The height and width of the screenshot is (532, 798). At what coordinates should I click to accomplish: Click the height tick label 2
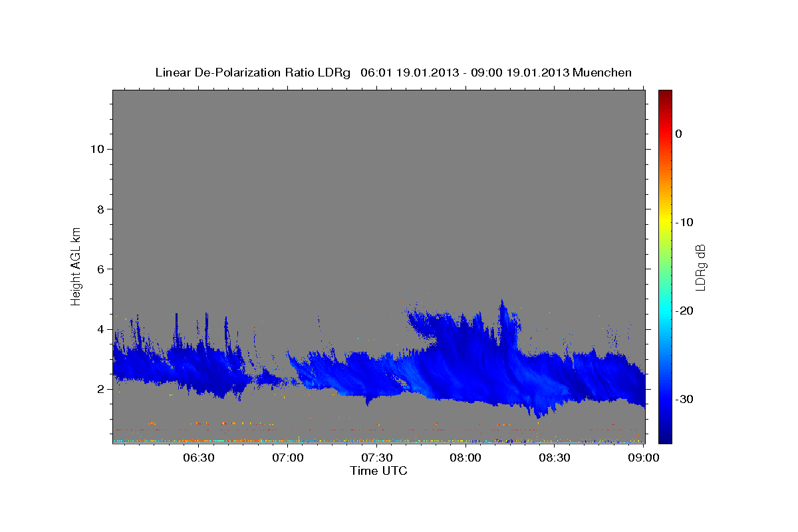pyautogui.click(x=100, y=389)
